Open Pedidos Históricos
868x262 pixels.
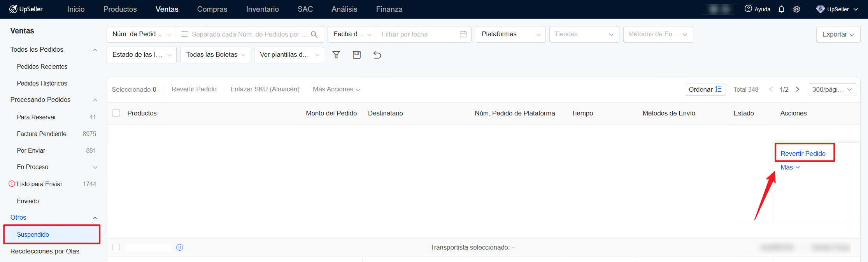point(42,83)
